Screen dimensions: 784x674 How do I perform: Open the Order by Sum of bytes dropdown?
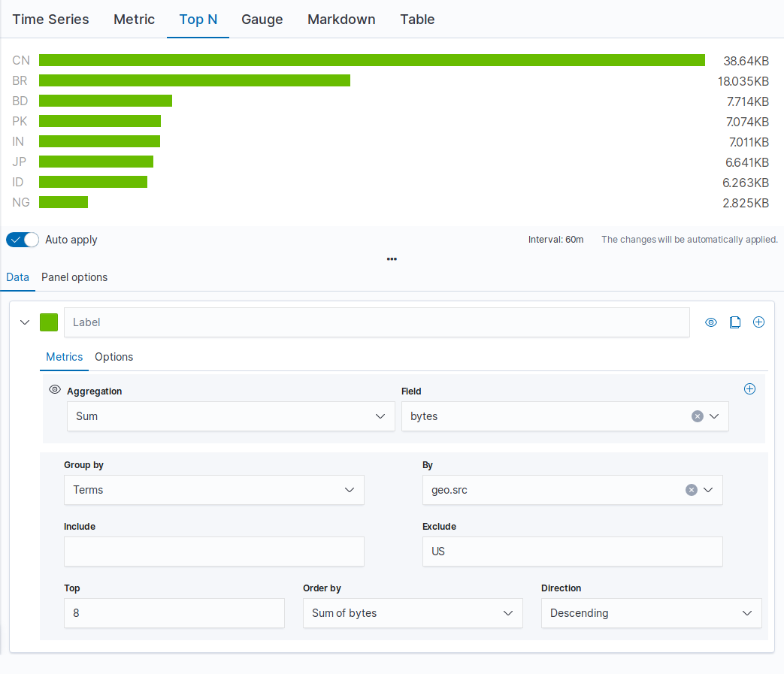pos(412,613)
